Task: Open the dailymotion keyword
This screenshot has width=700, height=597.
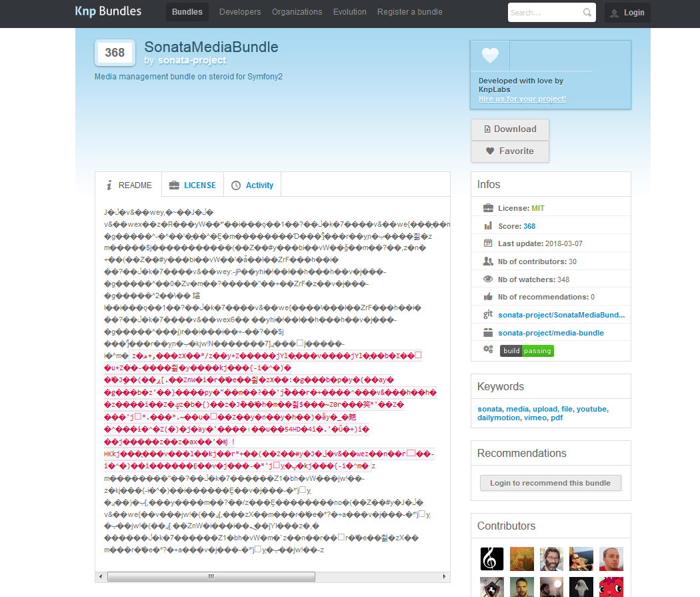Action: pyautogui.click(x=499, y=418)
